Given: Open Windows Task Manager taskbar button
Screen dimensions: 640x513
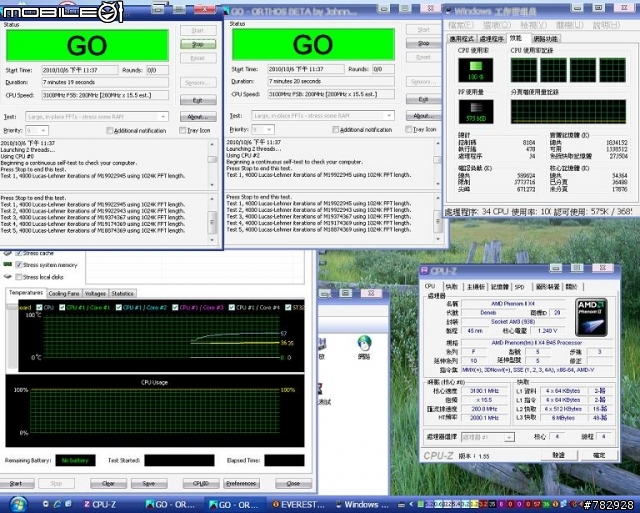Looking at the screenshot, I should point(362,504).
